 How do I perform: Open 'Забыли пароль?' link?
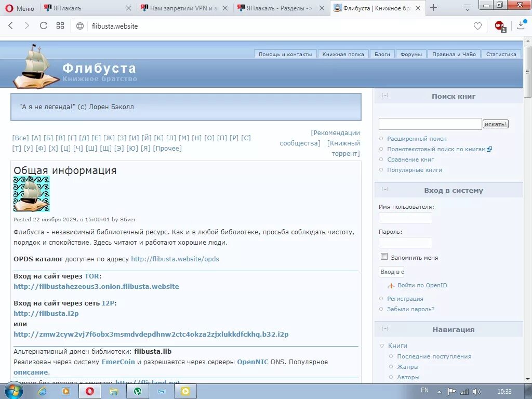tap(410, 309)
